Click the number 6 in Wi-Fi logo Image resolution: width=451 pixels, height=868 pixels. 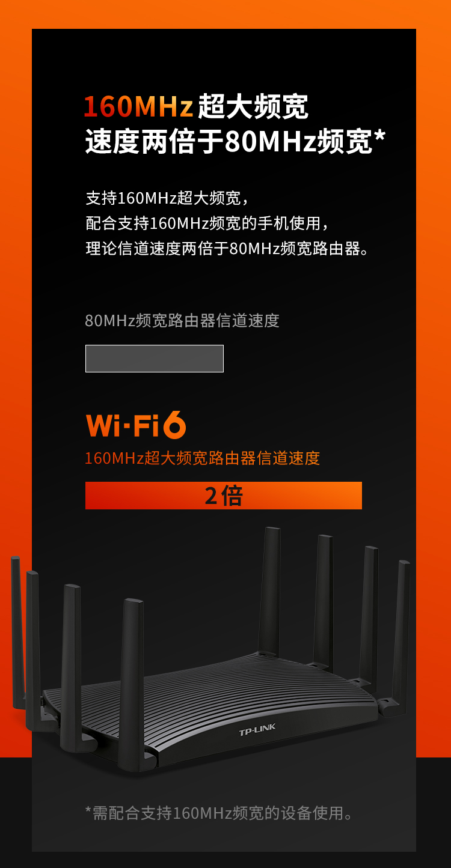175,425
